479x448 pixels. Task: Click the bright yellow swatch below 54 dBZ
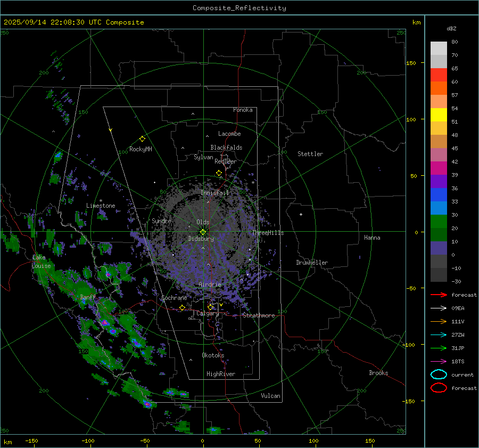[x=439, y=115]
